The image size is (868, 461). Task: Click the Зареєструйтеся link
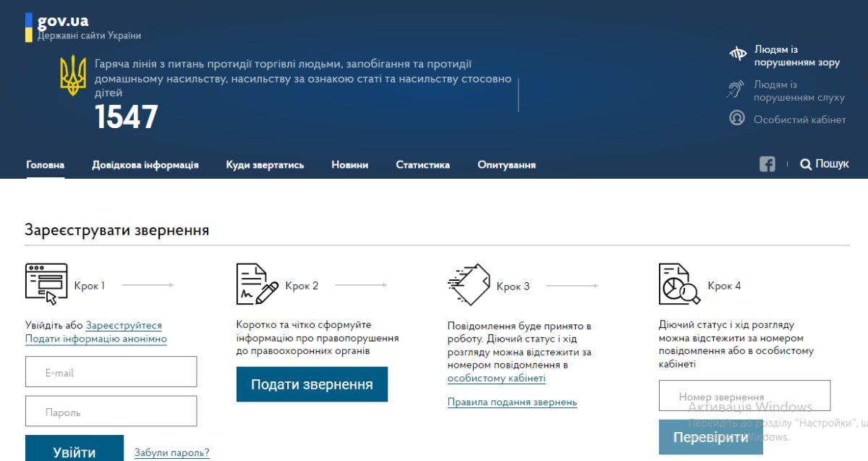click(124, 326)
